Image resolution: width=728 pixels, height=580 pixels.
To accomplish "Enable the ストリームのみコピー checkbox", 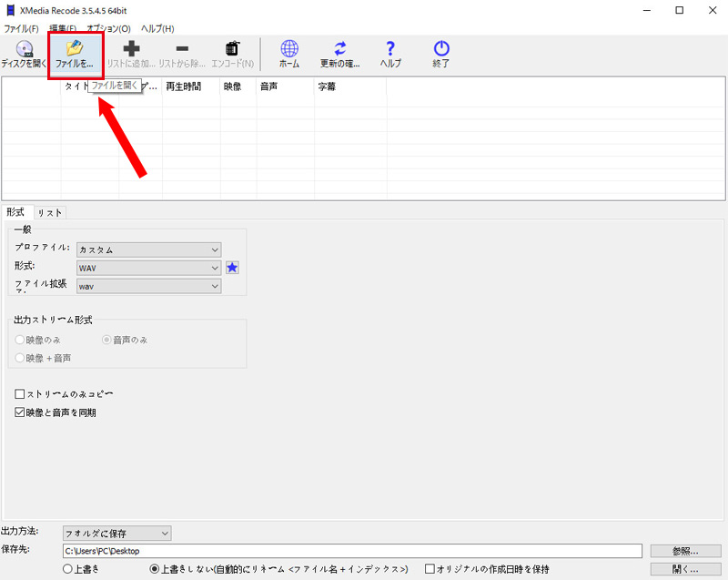I will coord(19,394).
